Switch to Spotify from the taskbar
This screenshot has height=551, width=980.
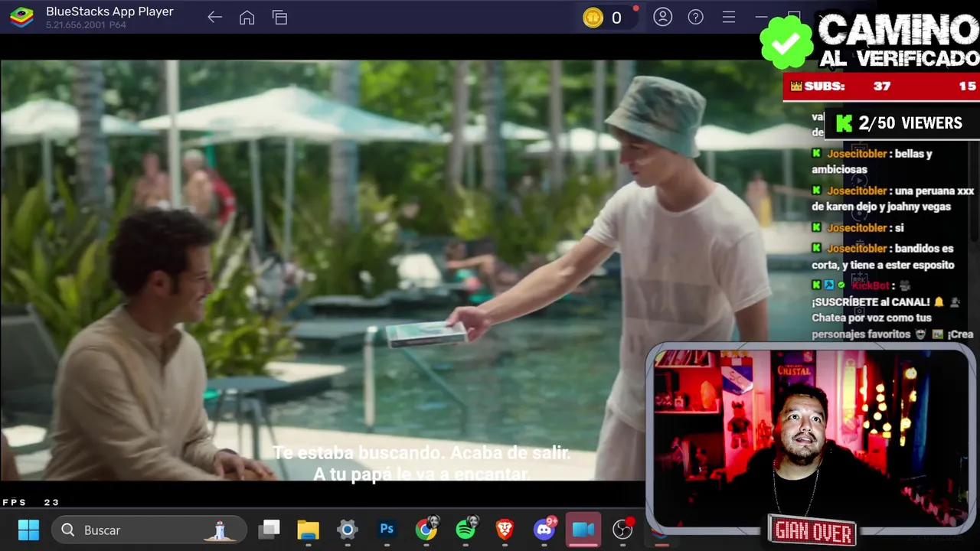tap(465, 530)
